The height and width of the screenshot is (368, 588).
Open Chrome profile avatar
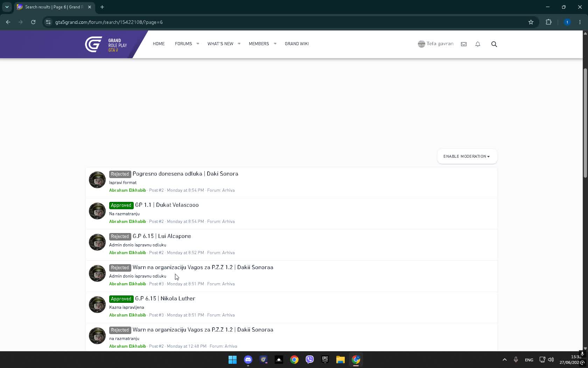(567, 22)
